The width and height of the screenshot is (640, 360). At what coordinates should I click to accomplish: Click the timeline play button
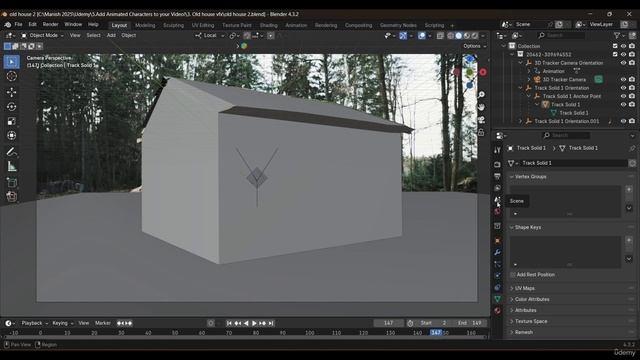pos(254,323)
